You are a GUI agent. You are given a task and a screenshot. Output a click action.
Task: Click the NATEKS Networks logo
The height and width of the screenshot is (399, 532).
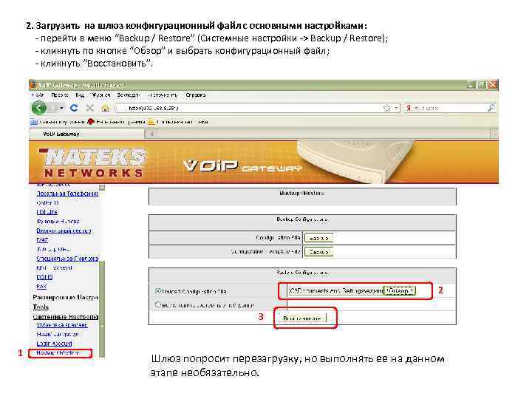point(93,163)
